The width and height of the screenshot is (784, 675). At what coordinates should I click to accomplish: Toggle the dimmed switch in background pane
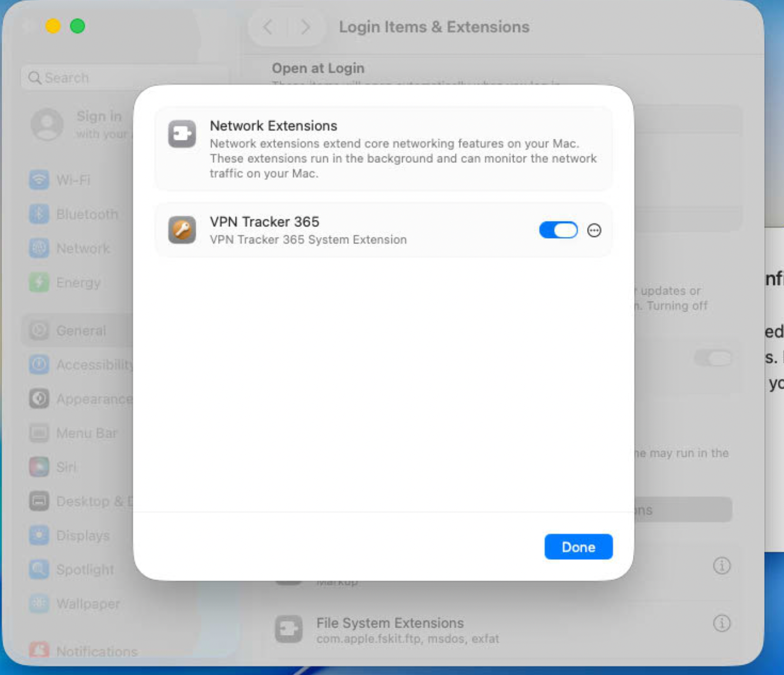point(713,357)
